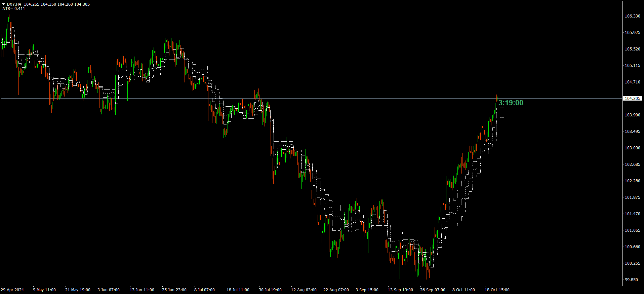The height and width of the screenshot is (294, 644).
Task: Click the DXY,H4 symbol label
Action: 14,4
